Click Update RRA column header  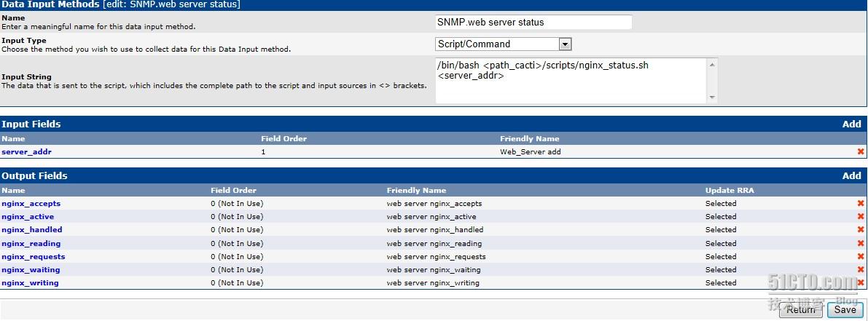(730, 190)
